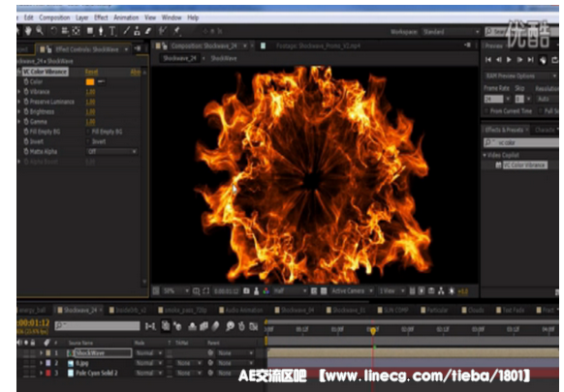The image size is (564, 392).
Task: Toggle the Invert checkbox
Action: coord(88,142)
